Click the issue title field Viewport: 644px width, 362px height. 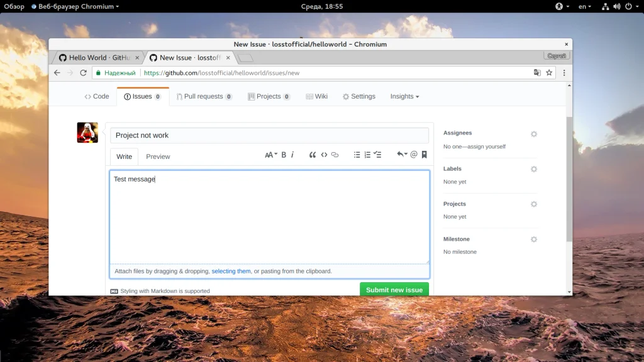point(269,136)
